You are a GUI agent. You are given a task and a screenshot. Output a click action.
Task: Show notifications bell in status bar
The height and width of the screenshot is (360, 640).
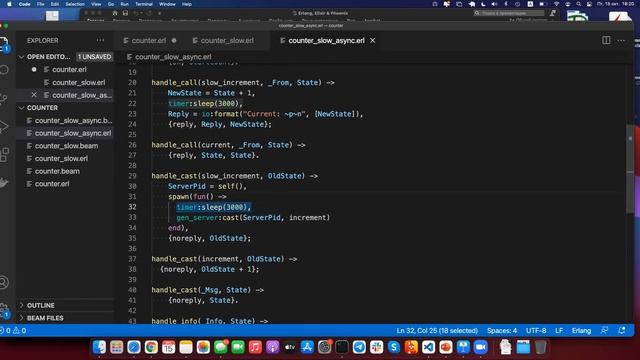point(622,330)
